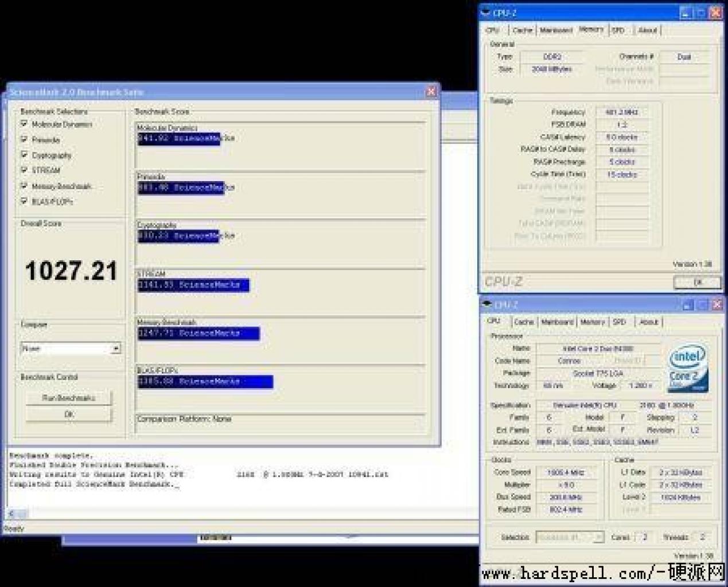Click OK in the ScienceMark window
Viewport: 728px width, 587px height.
(x=69, y=414)
